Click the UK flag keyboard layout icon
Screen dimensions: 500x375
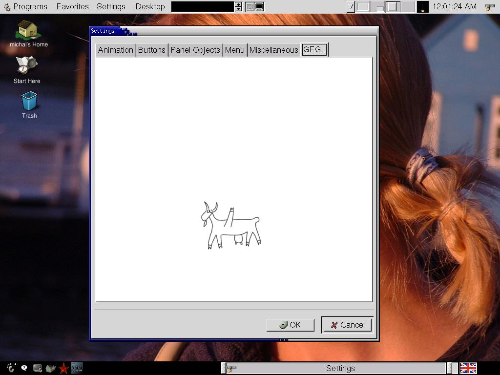click(x=468, y=368)
